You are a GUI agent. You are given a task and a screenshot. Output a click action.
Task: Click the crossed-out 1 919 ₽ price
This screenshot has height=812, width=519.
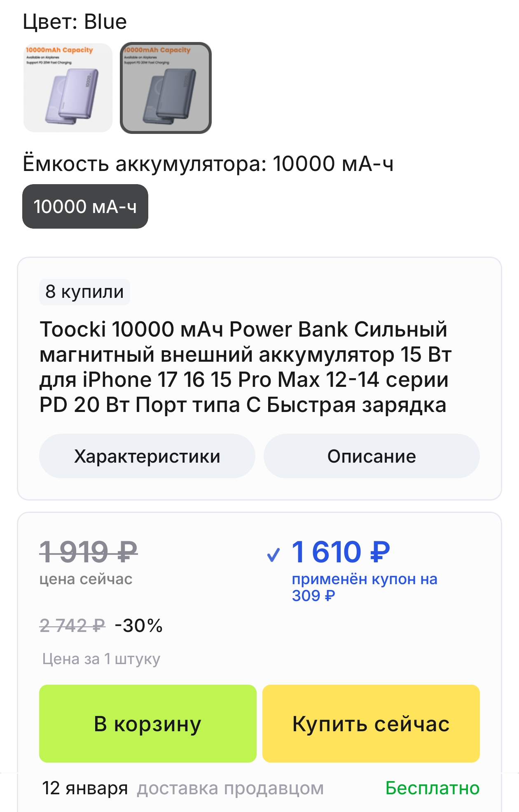pos(89,552)
